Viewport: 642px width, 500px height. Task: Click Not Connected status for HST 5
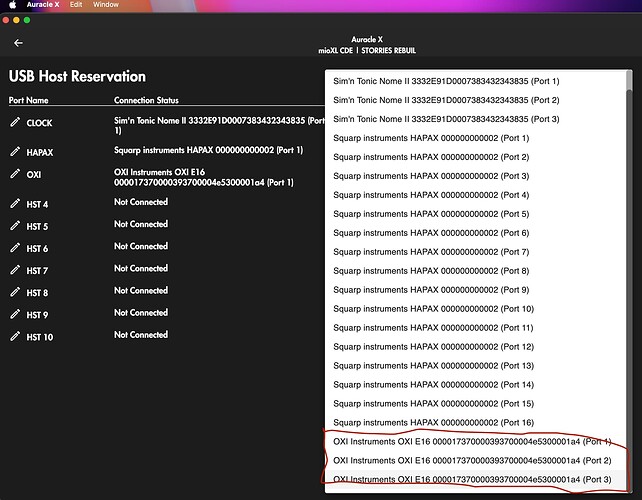tap(141, 224)
